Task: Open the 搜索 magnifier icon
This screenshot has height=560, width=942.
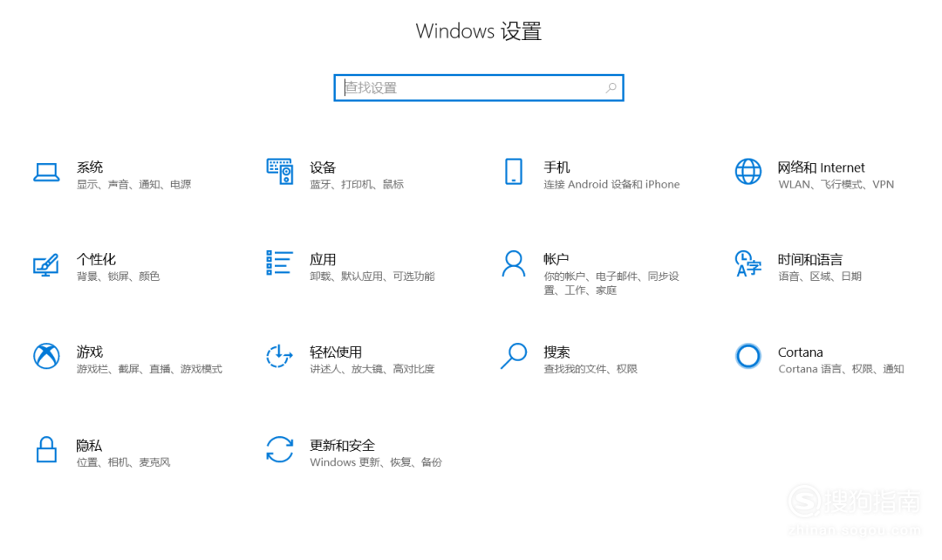Action: tap(514, 356)
